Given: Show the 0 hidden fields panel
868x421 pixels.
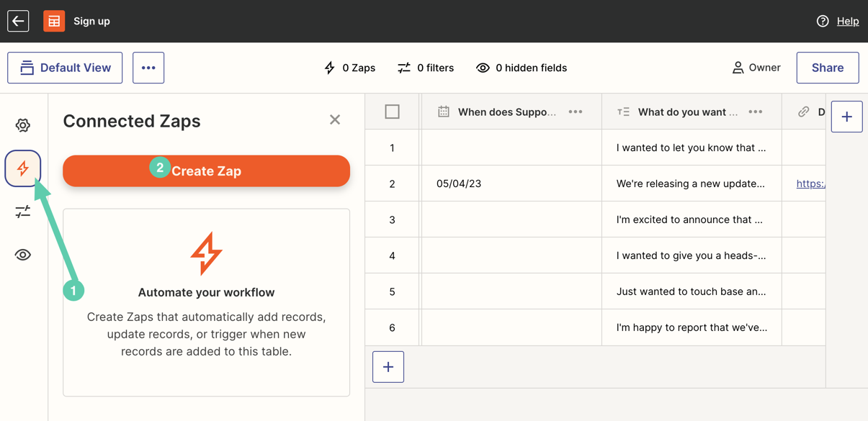Looking at the screenshot, I should pyautogui.click(x=522, y=68).
